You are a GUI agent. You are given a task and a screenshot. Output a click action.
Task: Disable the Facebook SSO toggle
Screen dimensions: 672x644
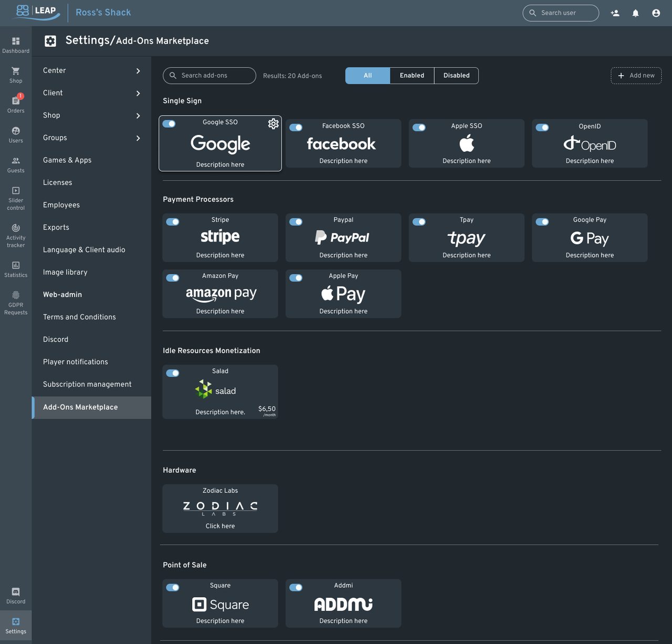click(x=296, y=128)
